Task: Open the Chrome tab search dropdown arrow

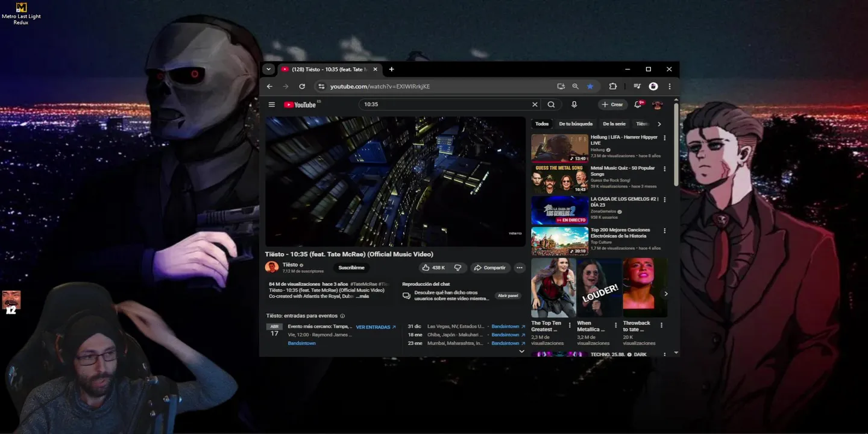Action: pos(269,69)
